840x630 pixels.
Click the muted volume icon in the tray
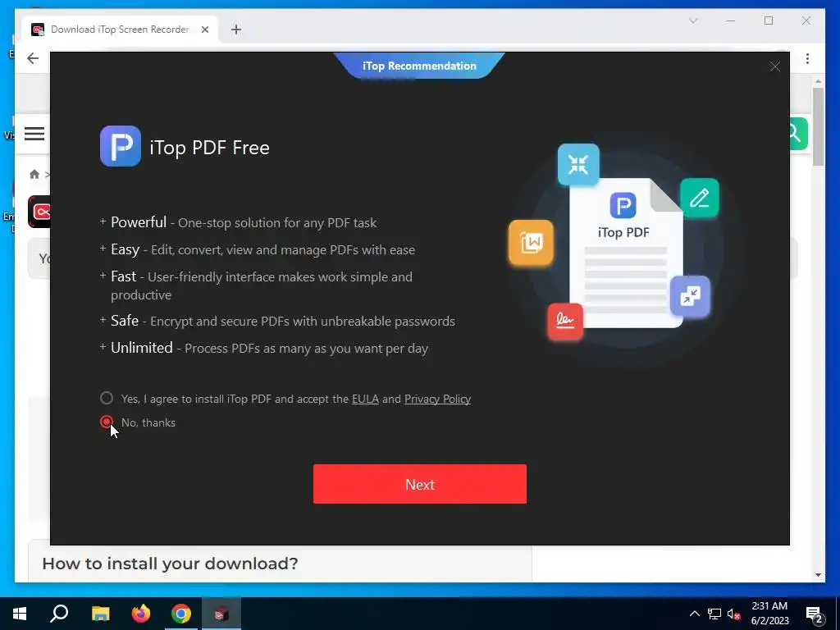[x=734, y=614]
